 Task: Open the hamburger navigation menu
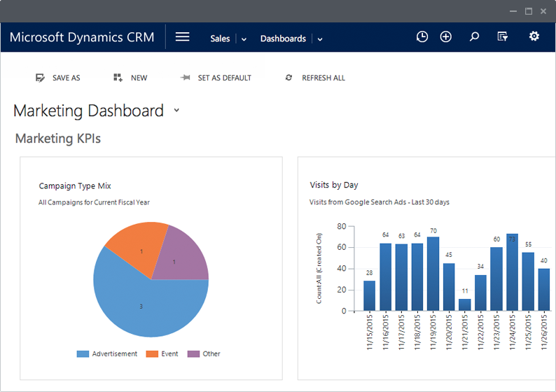coord(182,37)
